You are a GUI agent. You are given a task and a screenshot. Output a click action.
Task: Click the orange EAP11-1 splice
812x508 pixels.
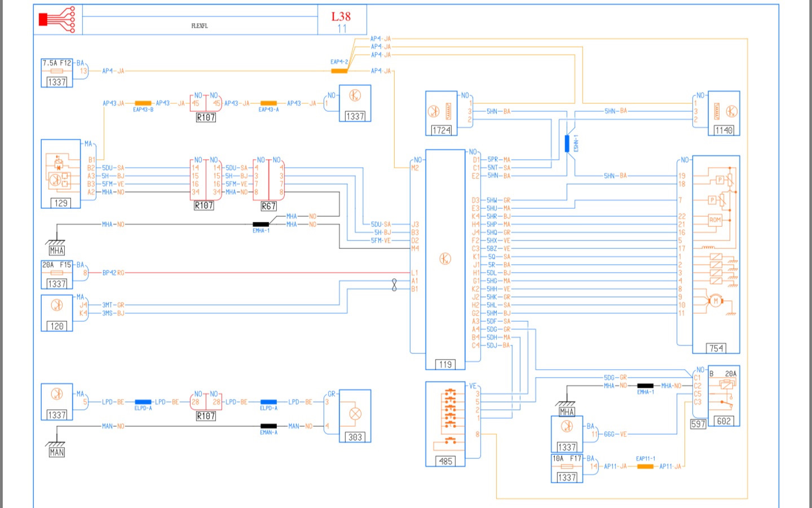(645, 466)
